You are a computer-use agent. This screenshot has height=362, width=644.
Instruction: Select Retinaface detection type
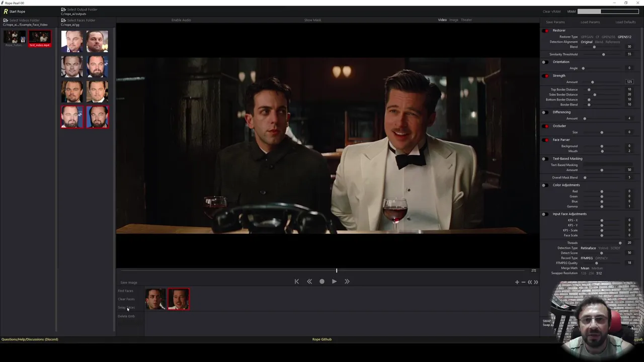tap(588, 248)
